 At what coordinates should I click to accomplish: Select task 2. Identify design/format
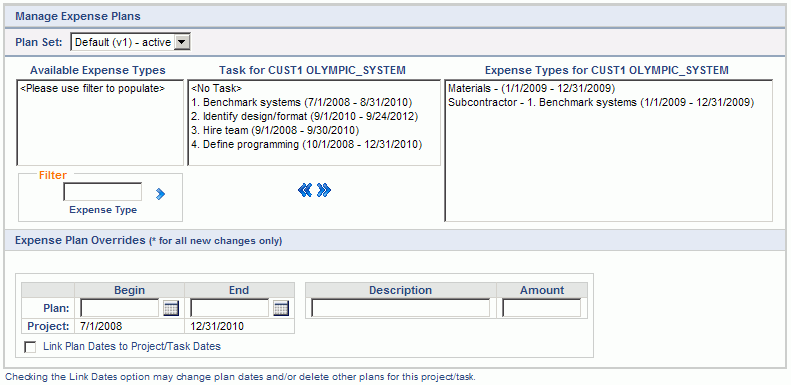pos(305,117)
